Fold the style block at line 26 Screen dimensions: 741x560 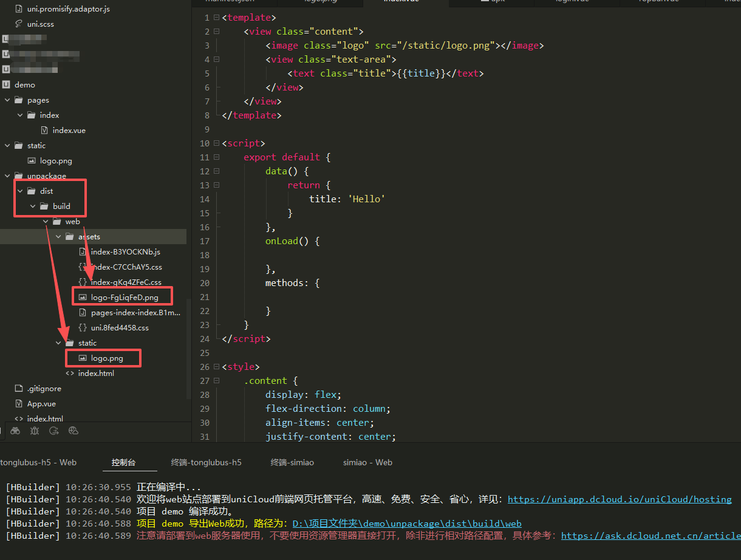[217, 367]
